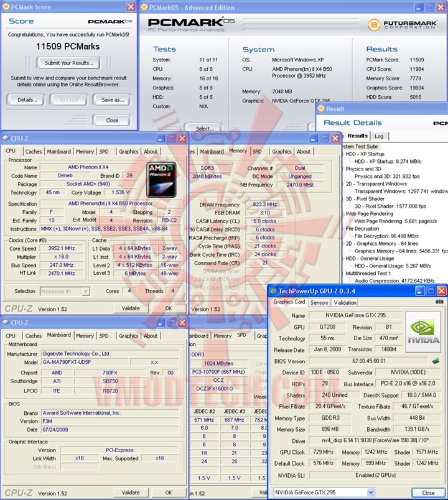The height and width of the screenshot is (500, 448).
Task: Click the Close button in GPU-Z
Action: tap(428, 493)
